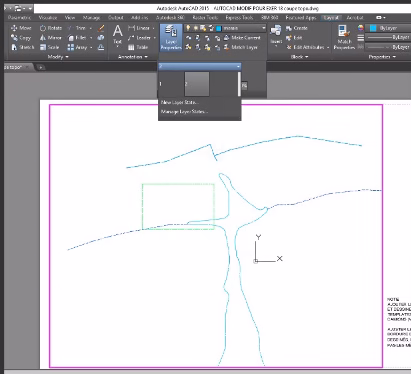This screenshot has height=374, width=412.
Task: Click the Match Layer button
Action: tap(241, 47)
